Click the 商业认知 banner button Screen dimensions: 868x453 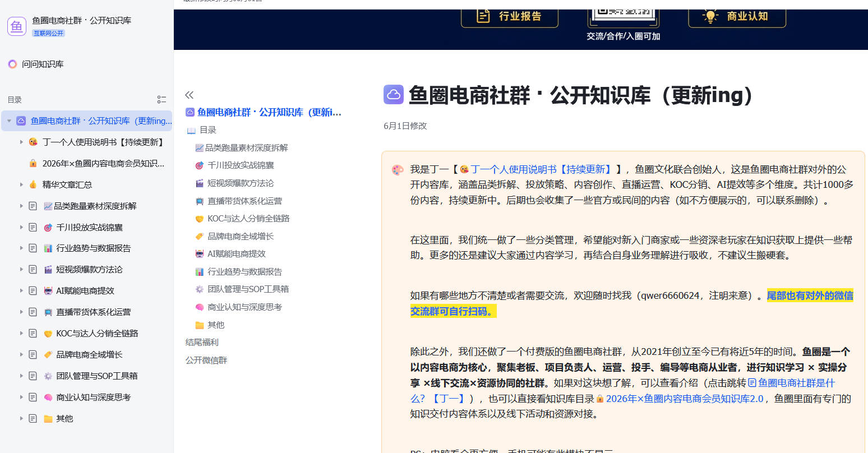(737, 16)
